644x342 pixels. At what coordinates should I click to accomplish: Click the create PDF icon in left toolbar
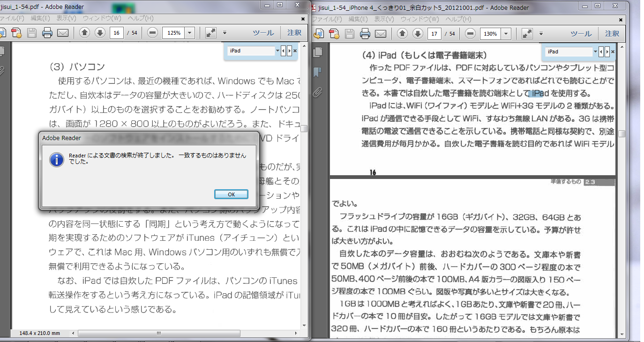pyautogui.click(x=17, y=33)
